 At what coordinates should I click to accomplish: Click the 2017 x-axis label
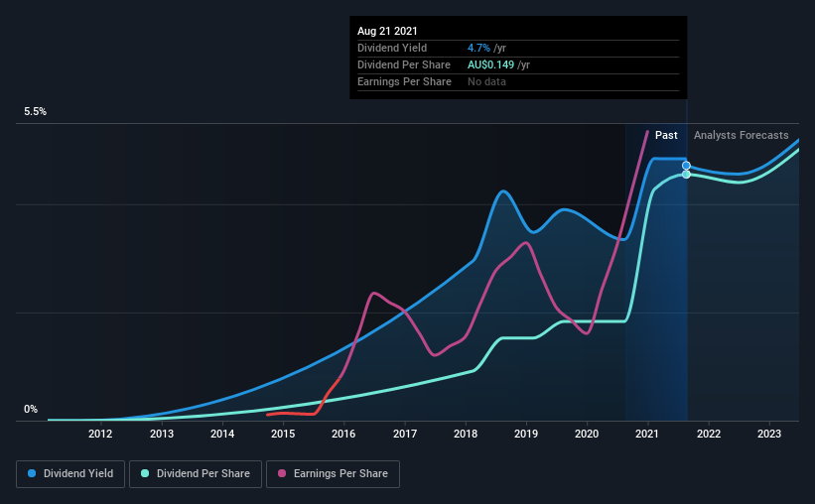[x=405, y=434]
